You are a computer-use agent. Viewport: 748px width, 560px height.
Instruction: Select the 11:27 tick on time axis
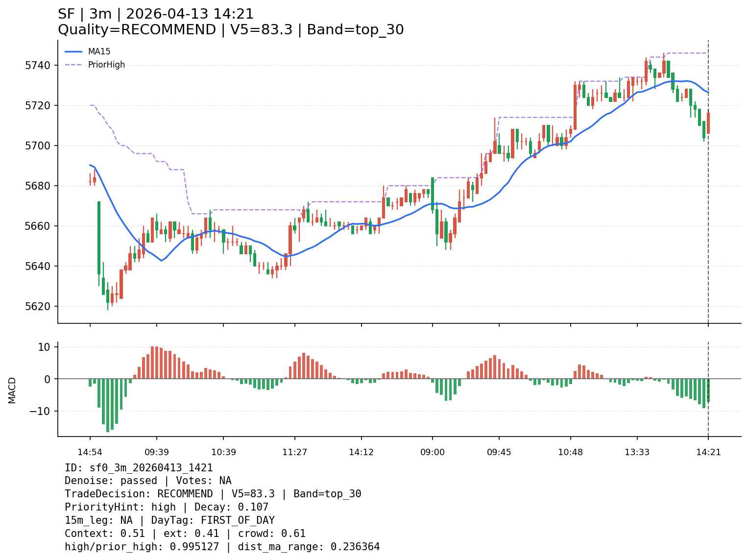(x=294, y=452)
